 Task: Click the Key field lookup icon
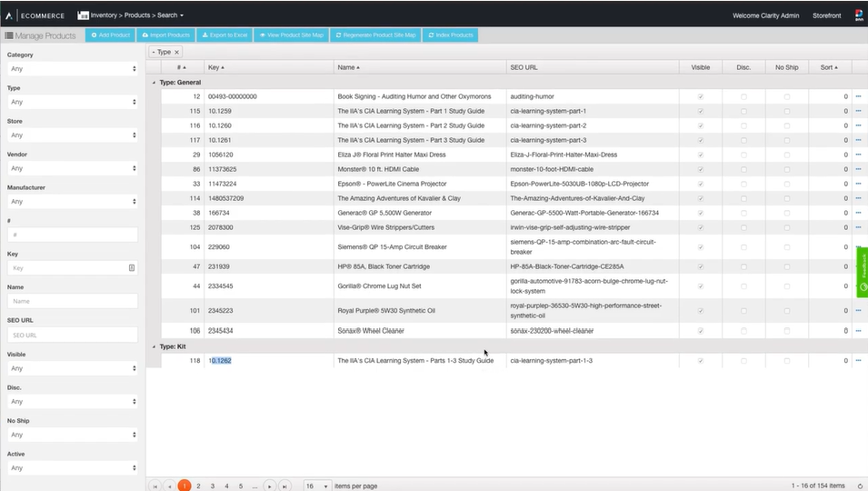(x=132, y=268)
